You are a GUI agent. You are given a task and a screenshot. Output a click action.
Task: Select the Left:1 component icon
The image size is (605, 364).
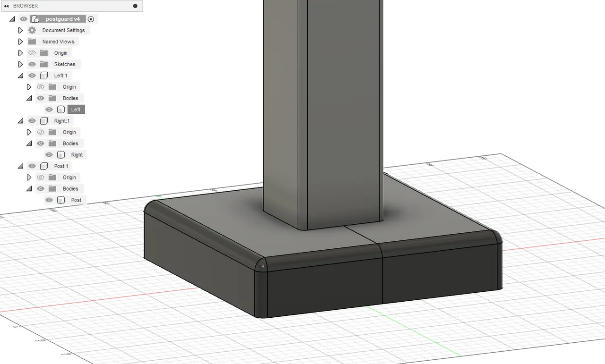click(44, 75)
